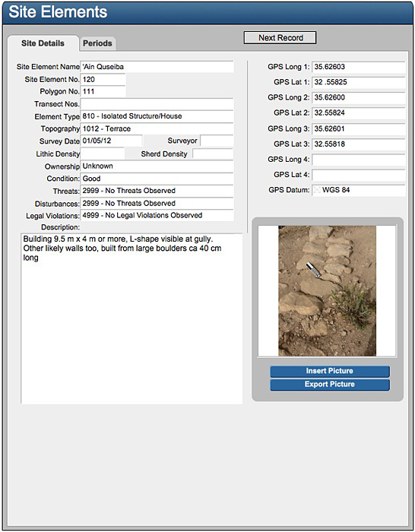Focus the empty GPS Lat 4 field
The image size is (415, 532).
359,175
